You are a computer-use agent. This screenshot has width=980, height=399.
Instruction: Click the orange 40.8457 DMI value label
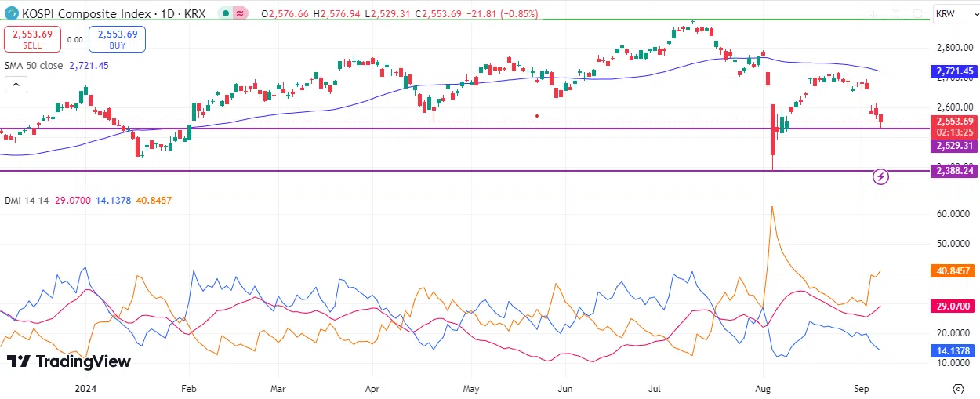coord(953,270)
